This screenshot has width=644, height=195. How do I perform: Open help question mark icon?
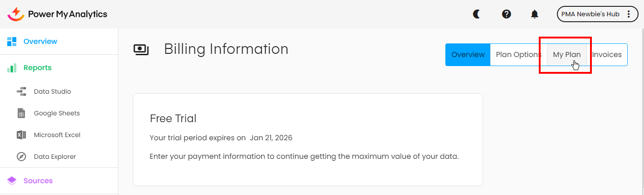tap(507, 14)
